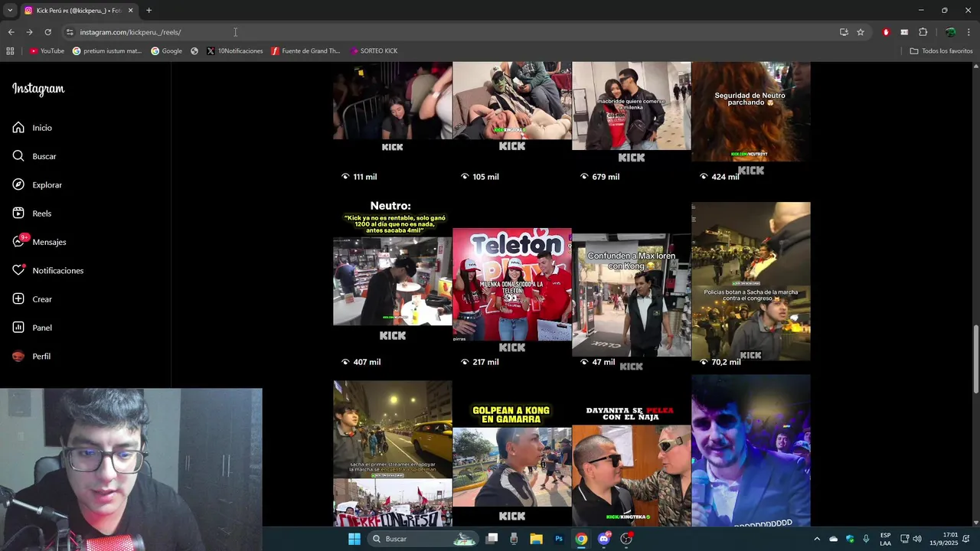Click Chrome profile avatar icon
Viewport: 980px width, 551px height.
(950, 32)
